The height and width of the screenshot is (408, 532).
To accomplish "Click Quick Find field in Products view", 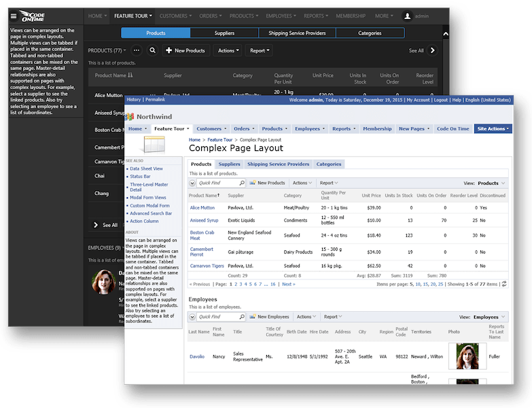I will coord(218,183).
